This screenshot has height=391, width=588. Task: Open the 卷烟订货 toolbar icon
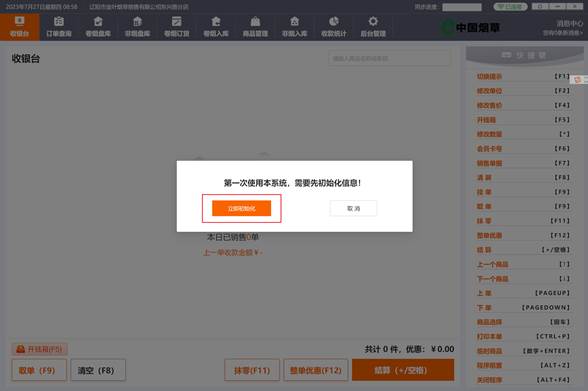click(177, 27)
